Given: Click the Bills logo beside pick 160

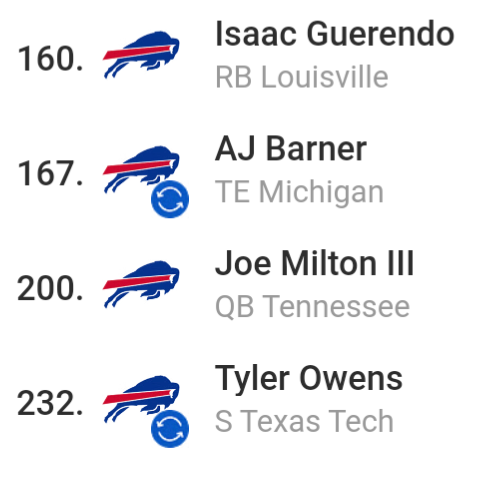Looking at the screenshot, I should 141,55.
